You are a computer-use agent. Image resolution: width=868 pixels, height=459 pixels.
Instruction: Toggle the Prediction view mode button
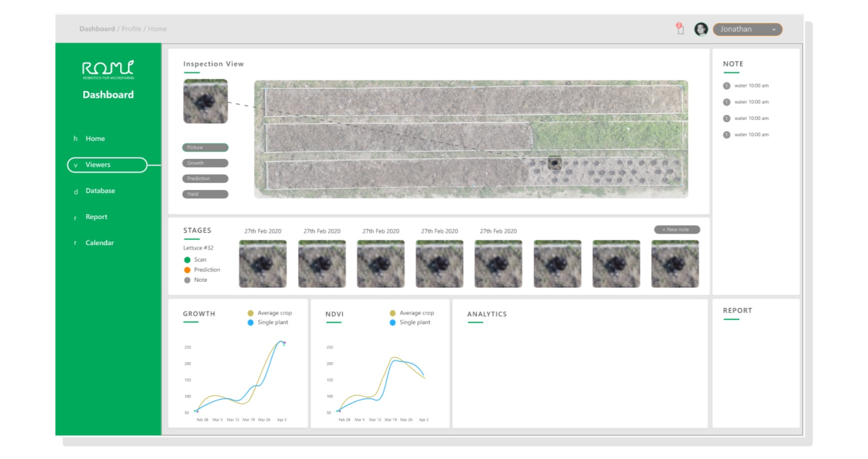point(205,179)
